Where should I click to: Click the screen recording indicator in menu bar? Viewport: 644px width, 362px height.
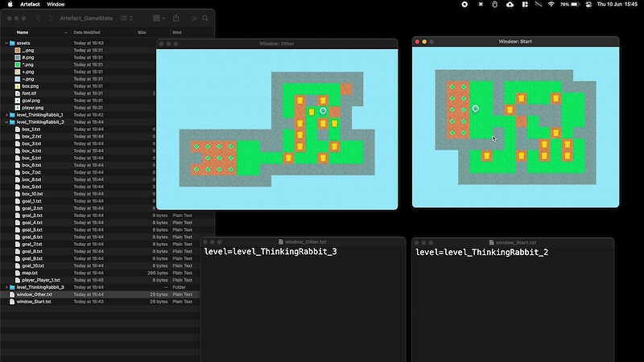coord(464,4)
